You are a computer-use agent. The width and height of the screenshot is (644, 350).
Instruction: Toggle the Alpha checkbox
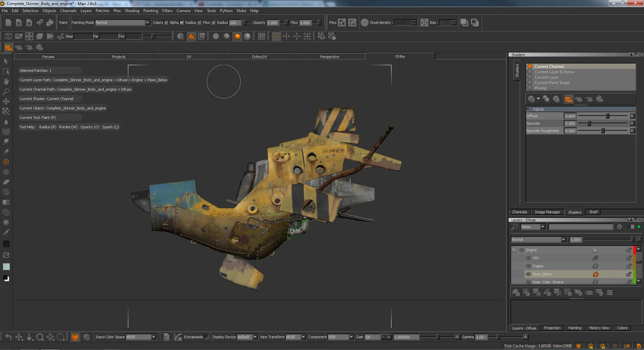point(182,23)
